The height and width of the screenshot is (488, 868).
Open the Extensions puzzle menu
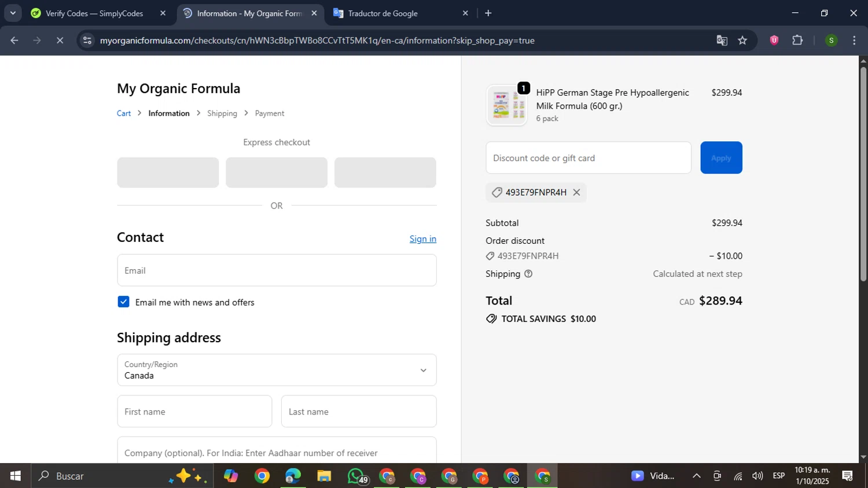797,41
